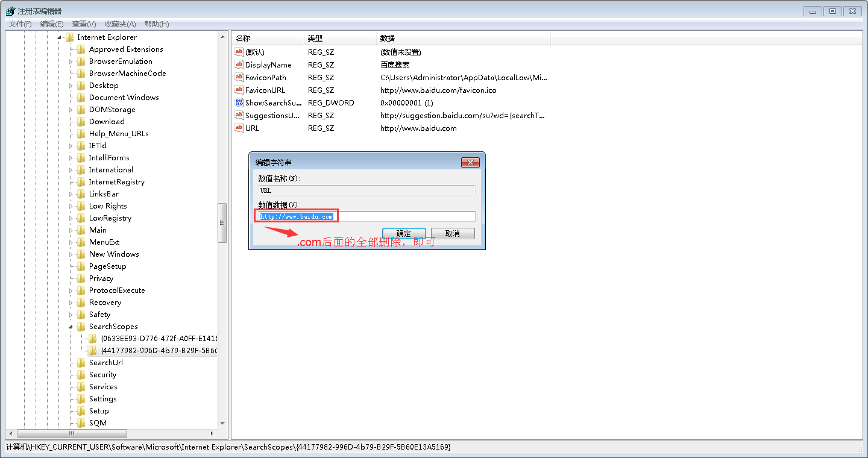Click the string icon of FaviconURL value
The image size is (868, 458).
pyautogui.click(x=239, y=90)
